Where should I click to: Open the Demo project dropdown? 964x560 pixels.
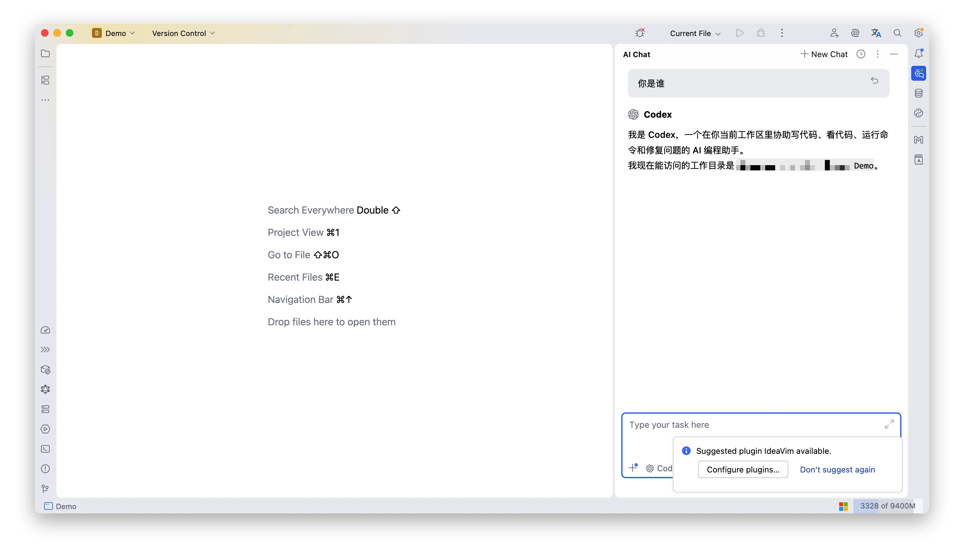point(113,33)
